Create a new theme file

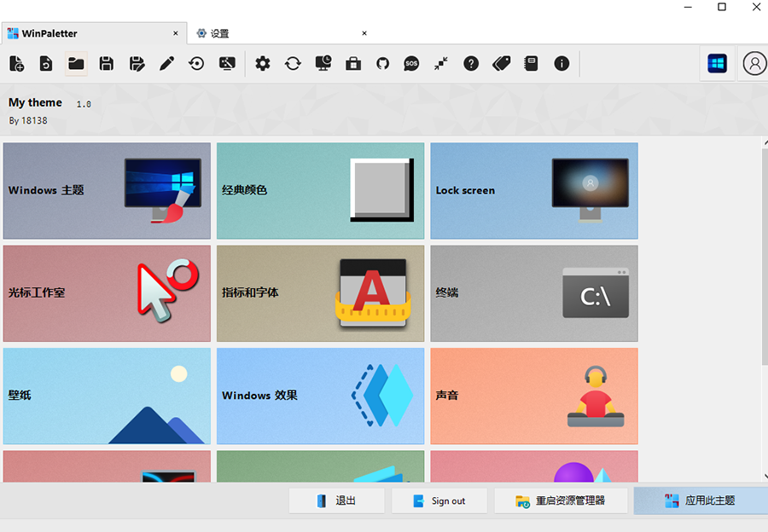16,64
